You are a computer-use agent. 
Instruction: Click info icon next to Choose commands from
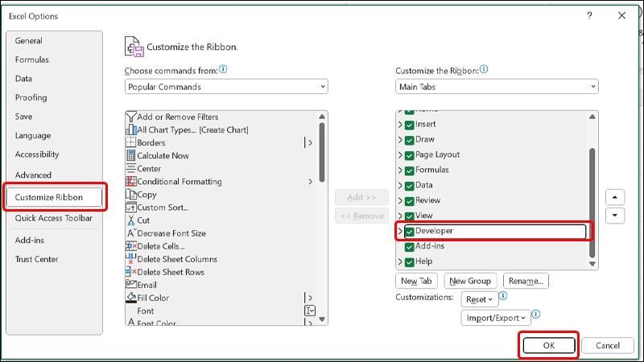(x=223, y=69)
